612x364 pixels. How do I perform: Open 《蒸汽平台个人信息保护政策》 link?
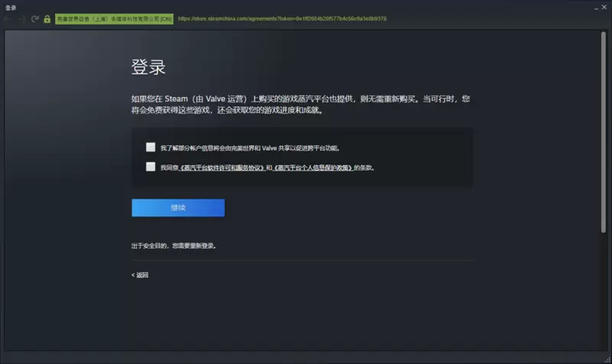pyautogui.click(x=313, y=167)
